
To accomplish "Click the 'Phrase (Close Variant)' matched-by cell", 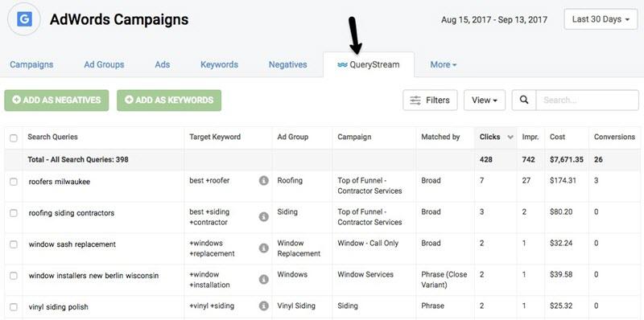I will coord(444,279).
